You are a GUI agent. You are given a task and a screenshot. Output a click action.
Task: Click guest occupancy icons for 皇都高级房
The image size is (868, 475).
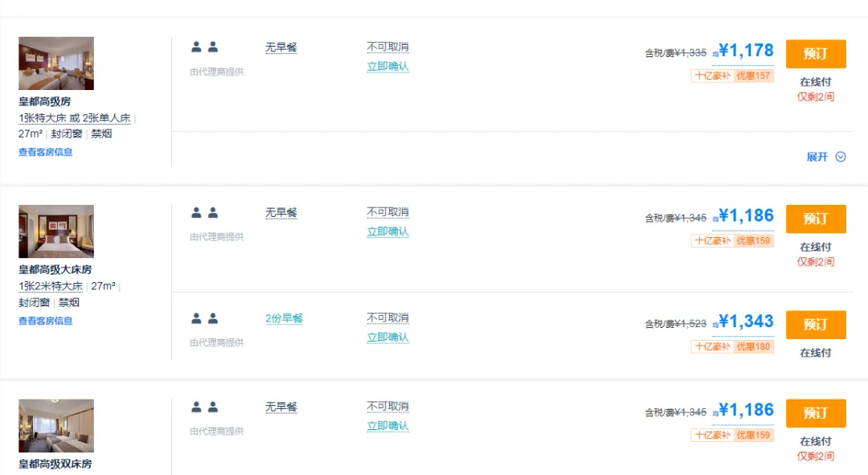[x=204, y=47]
